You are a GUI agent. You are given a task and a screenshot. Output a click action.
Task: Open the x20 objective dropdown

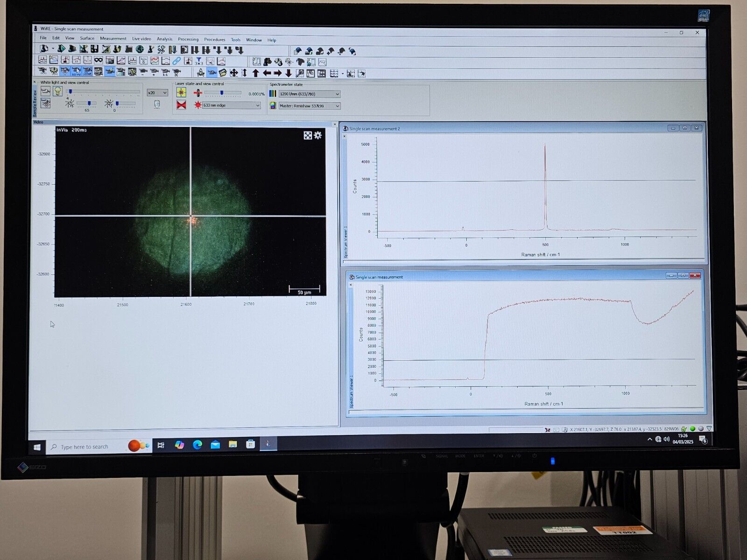coord(157,93)
